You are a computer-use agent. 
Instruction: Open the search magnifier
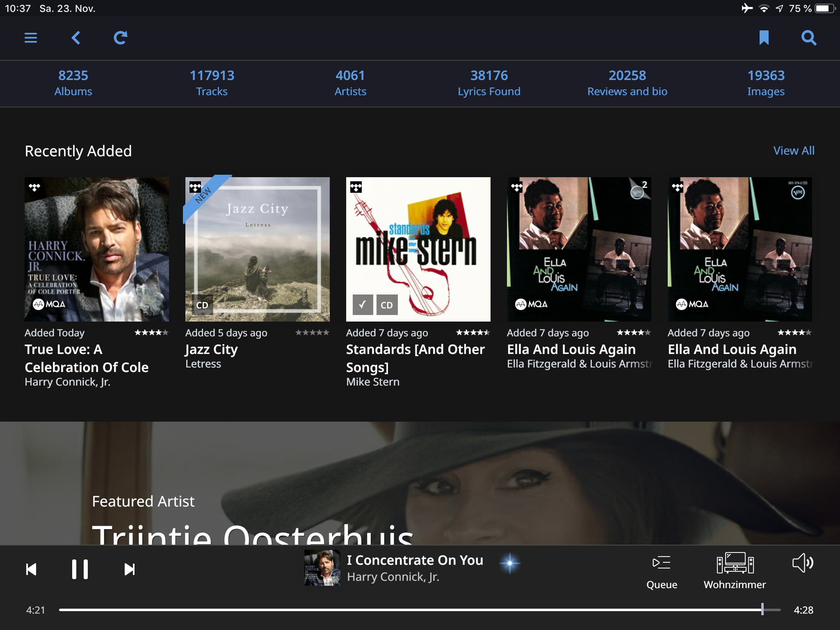pyautogui.click(x=809, y=38)
